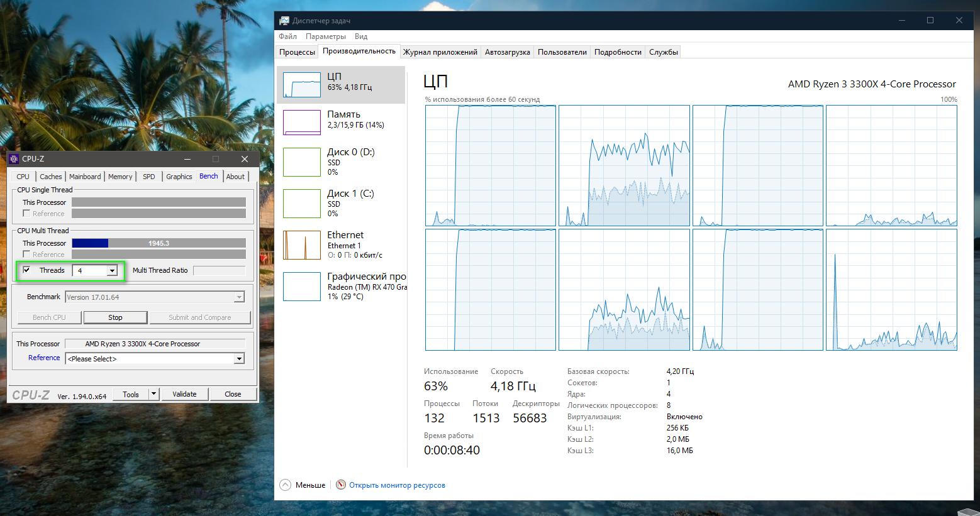Click the Multi Thread This Processor 1945.3 bar
Image resolution: width=980 pixels, height=516 pixels.
tap(159, 243)
